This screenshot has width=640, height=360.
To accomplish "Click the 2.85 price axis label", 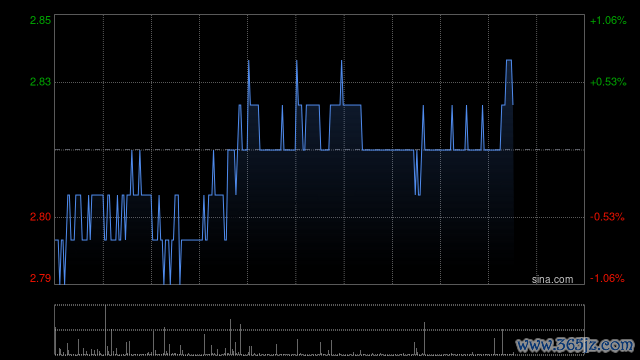I will coord(40,20).
